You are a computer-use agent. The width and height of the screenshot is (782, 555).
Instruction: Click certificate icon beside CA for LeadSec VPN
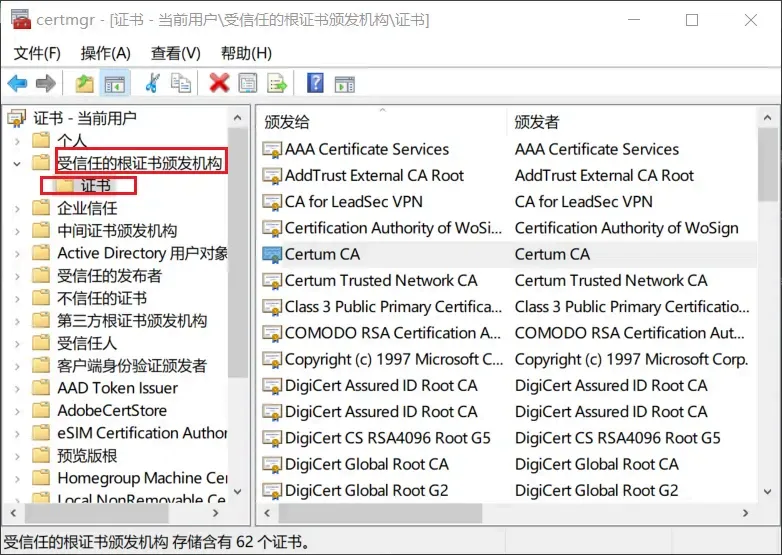272,201
